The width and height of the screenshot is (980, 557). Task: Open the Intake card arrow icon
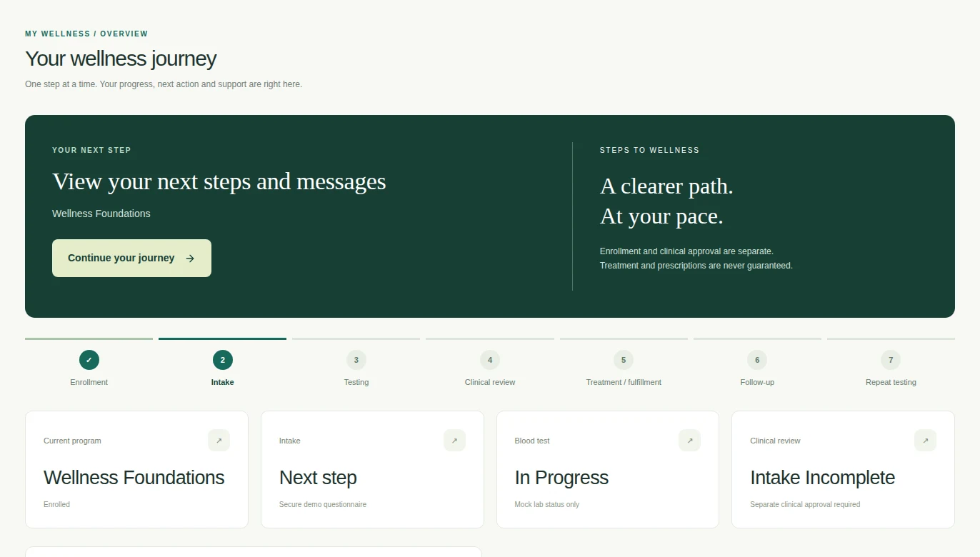point(454,441)
